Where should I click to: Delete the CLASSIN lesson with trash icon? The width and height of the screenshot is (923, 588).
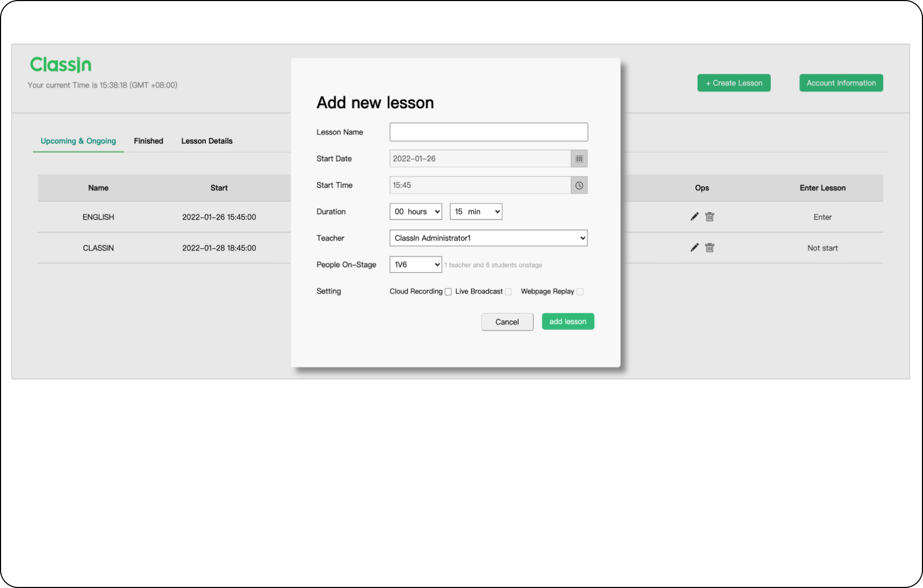click(x=710, y=247)
